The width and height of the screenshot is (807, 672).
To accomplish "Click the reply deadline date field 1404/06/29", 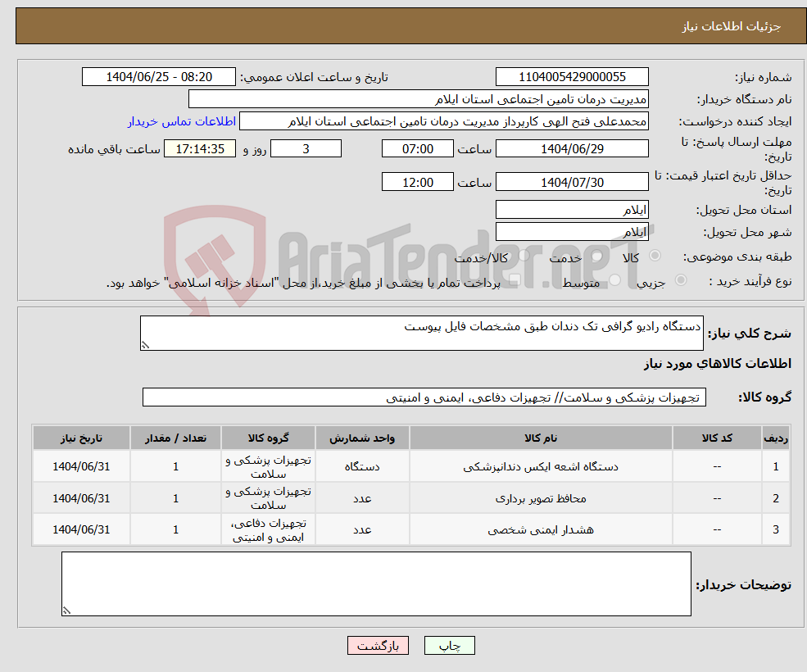I will [x=572, y=149].
